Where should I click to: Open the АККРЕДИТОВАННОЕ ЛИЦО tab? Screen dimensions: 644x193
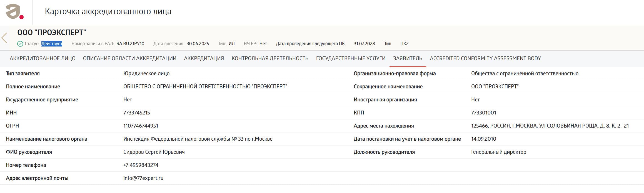[x=43, y=58]
